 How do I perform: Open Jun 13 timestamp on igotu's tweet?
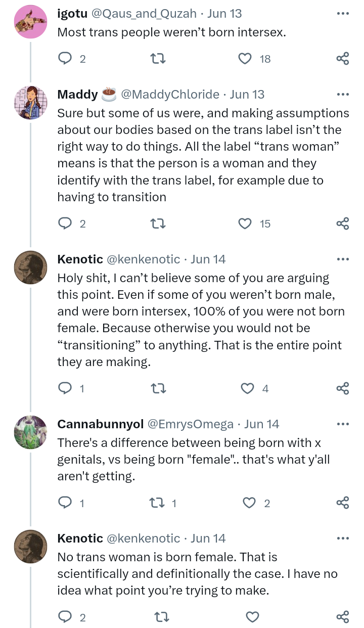pyautogui.click(x=224, y=13)
